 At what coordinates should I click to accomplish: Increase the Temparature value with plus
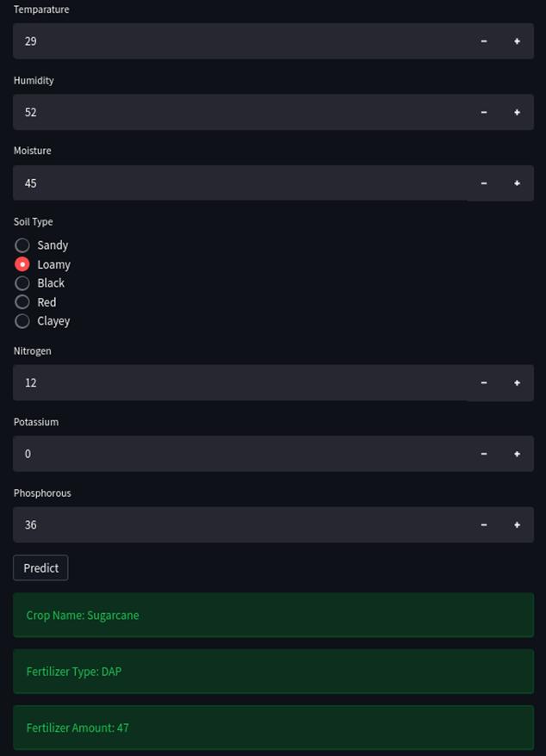coord(517,41)
